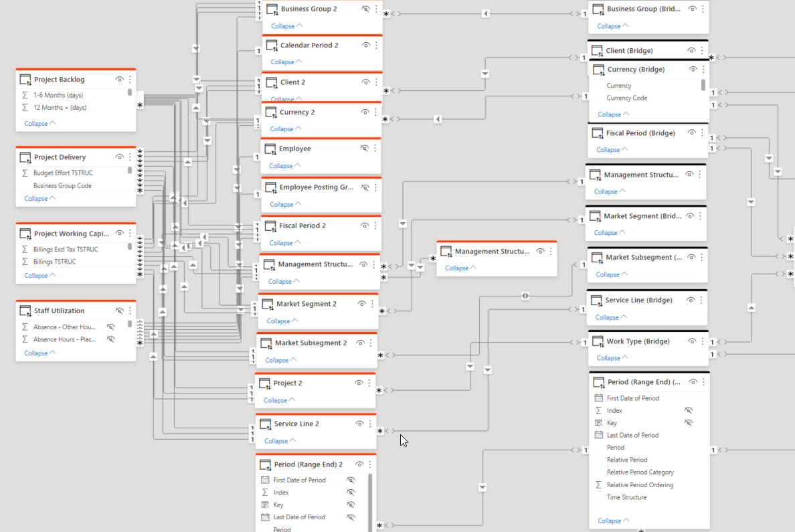Select the Market Subsegment (Bridge) table title

(x=644, y=258)
